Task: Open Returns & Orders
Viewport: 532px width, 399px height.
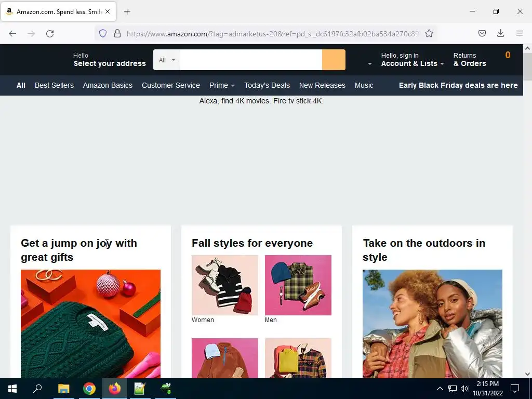Action: pos(470,60)
